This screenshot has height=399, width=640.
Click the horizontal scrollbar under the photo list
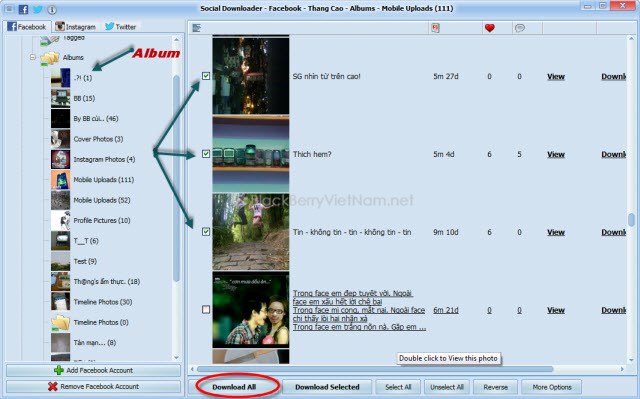[x=375, y=369]
